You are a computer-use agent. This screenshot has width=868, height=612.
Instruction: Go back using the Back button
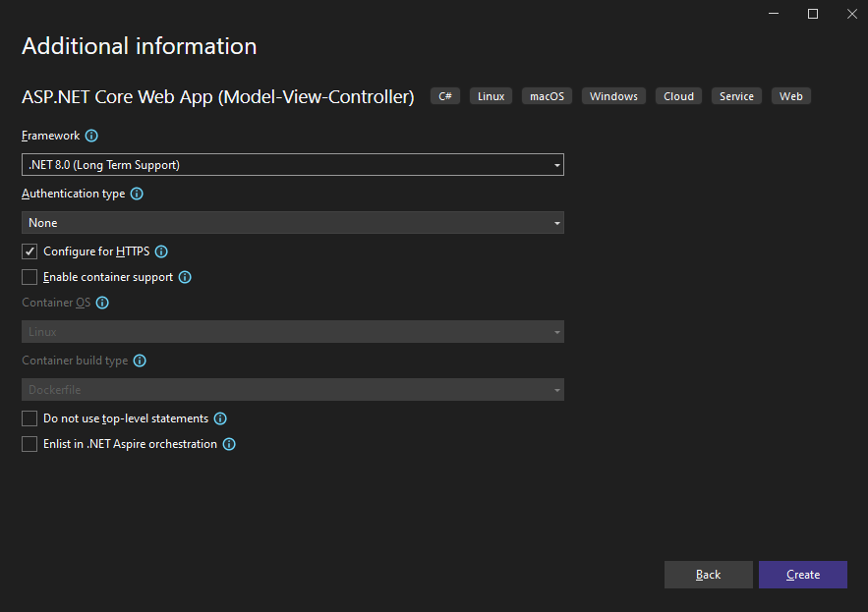(708, 575)
